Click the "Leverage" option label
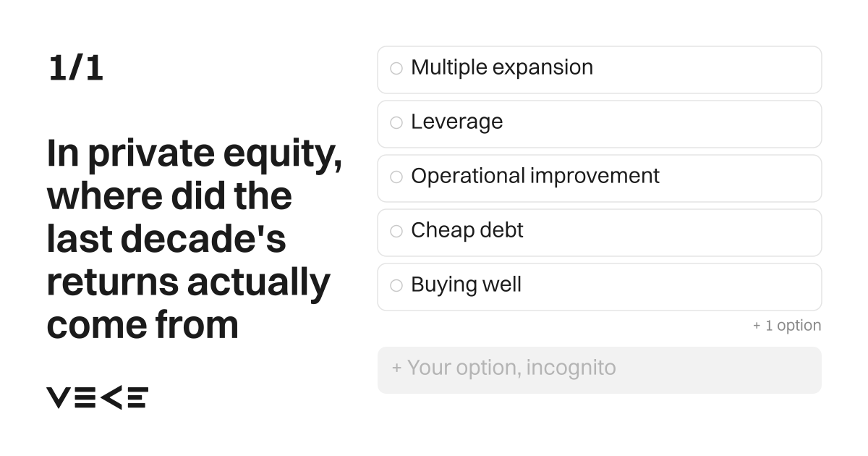This screenshot has height=456, width=868. [457, 122]
